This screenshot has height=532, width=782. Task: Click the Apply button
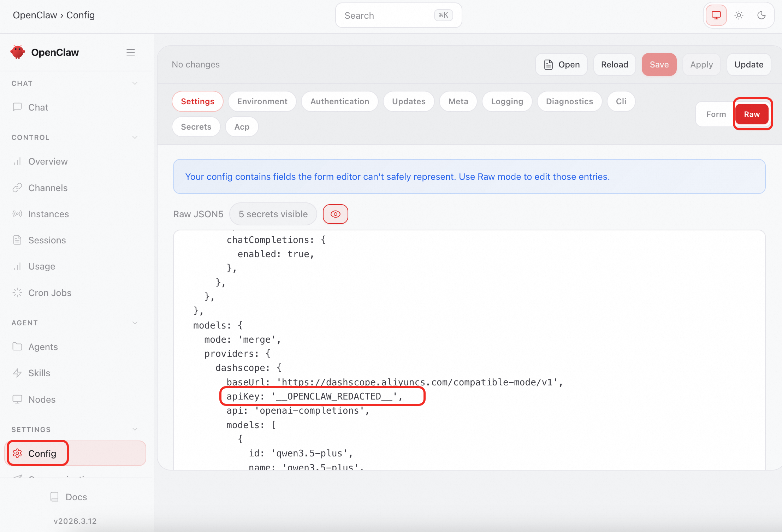coord(701,65)
